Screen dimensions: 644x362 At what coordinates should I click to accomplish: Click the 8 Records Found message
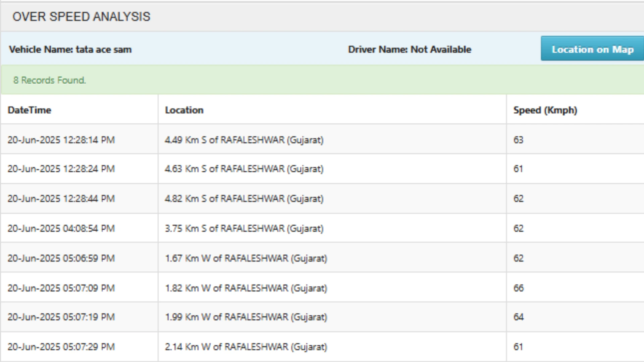50,80
